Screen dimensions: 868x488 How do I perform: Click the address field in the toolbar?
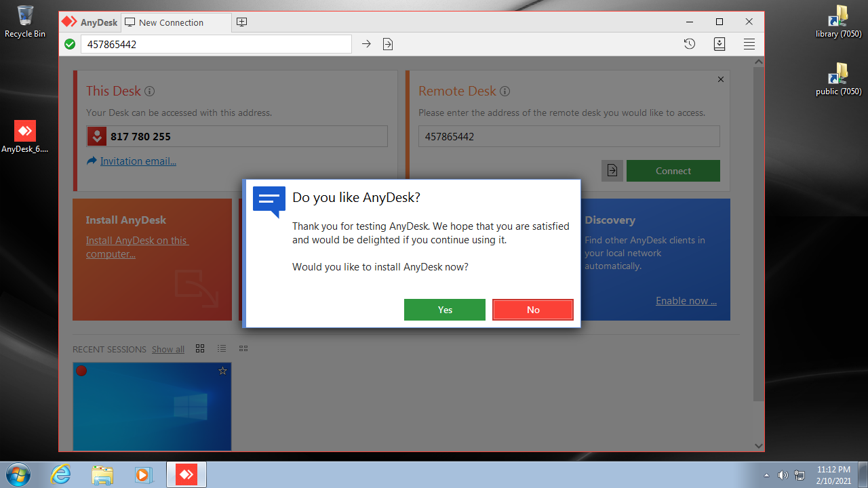click(x=216, y=44)
